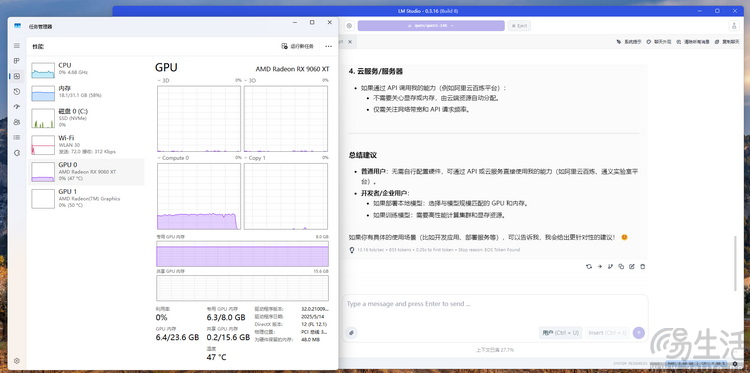Click the Run new task button

click(x=298, y=46)
